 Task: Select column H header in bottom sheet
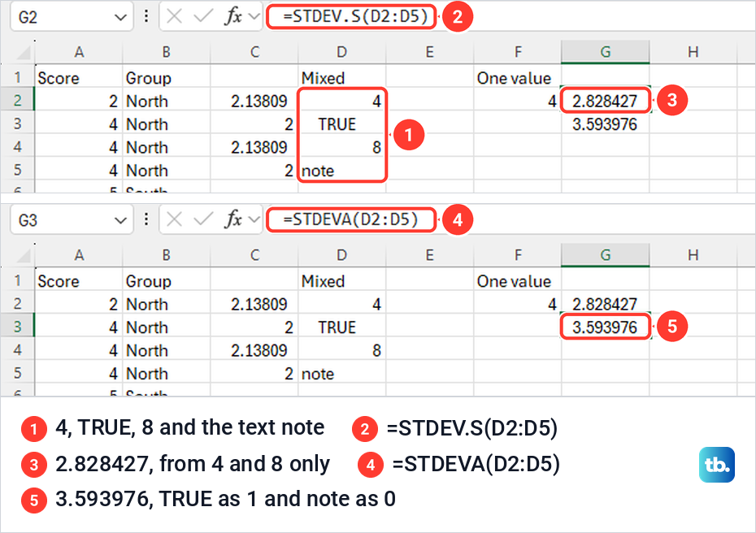tap(693, 255)
